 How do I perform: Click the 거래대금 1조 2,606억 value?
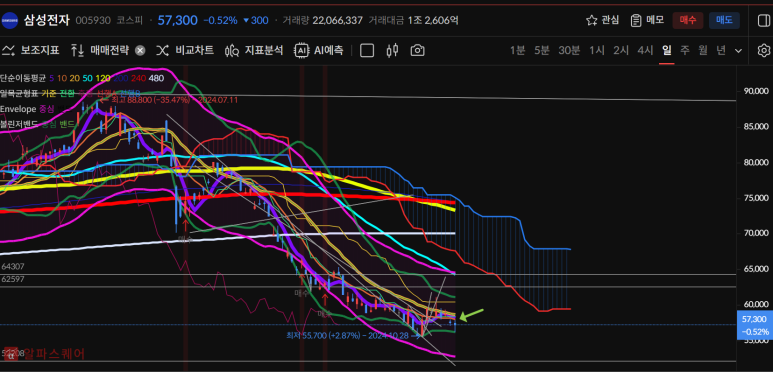tap(433, 20)
